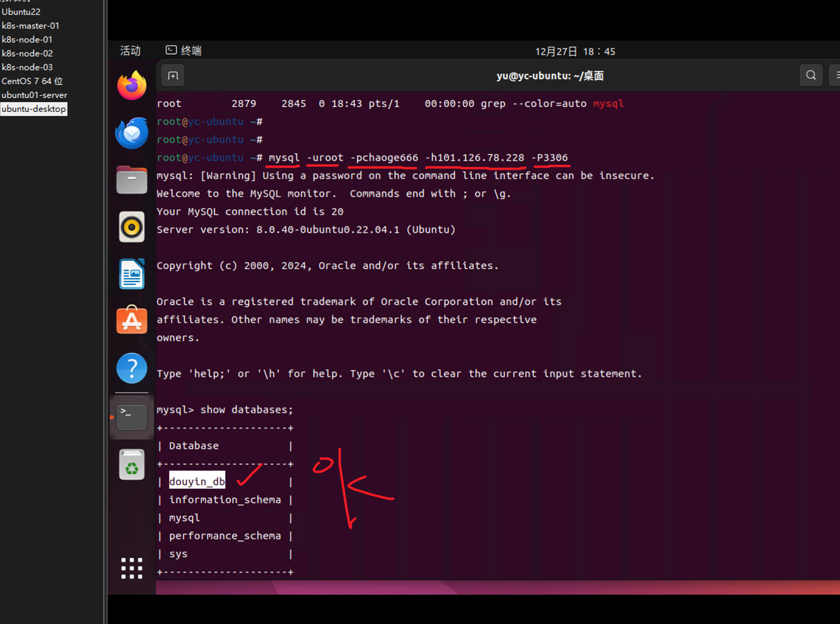The width and height of the screenshot is (840, 624).
Task: Open the date and time notification panel
Action: [x=575, y=52]
